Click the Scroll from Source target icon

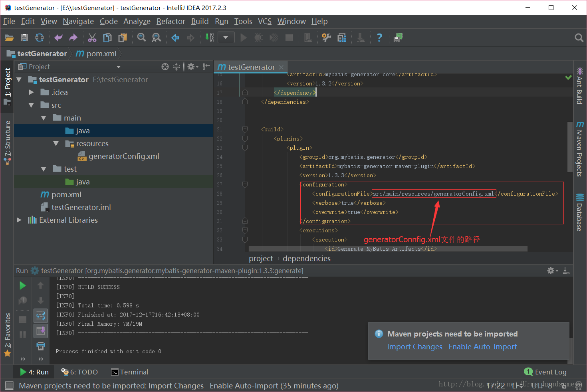[165, 67]
